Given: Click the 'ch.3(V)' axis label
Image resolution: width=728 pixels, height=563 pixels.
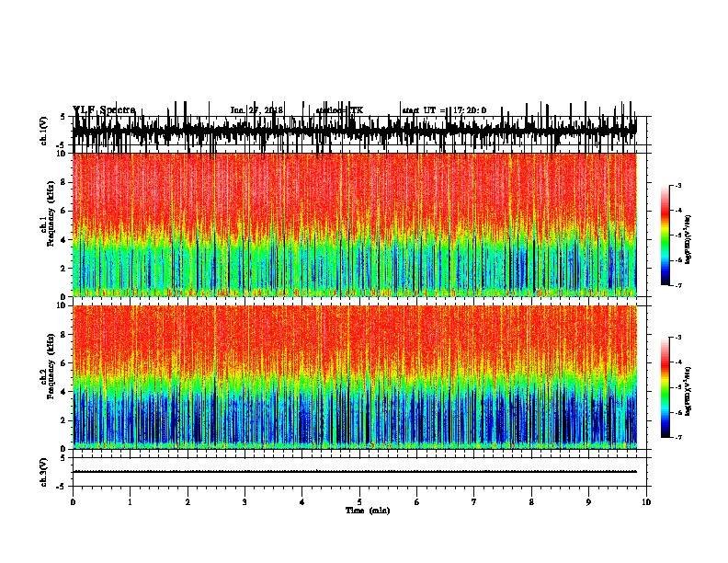Looking at the screenshot, I should (43, 472).
